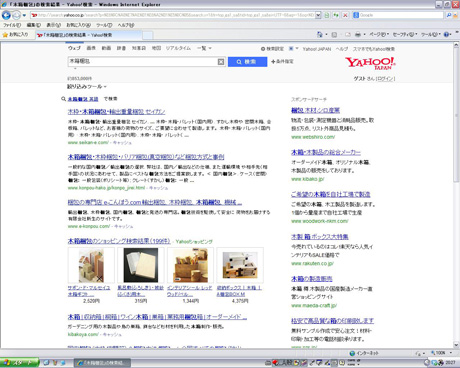Open the address bar history dropdown
The image size is (460, 368).
coord(318,15)
